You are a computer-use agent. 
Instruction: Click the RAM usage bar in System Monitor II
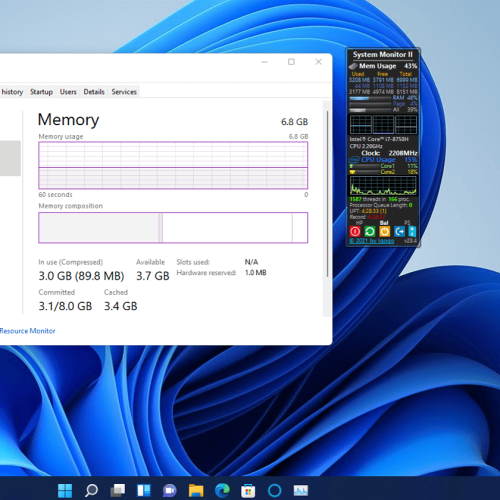click(x=370, y=98)
